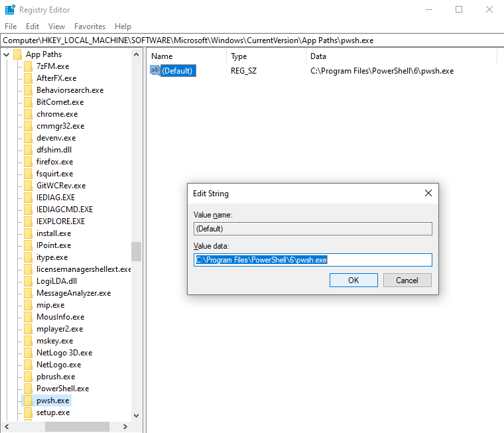This screenshot has width=504, height=433.
Task: Click the mplayer2.exe folder icon
Action: point(29,329)
